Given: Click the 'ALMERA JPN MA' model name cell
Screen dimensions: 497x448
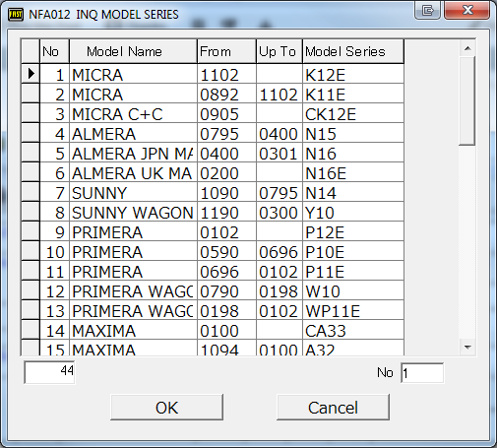Looking at the screenshot, I should click(x=133, y=153).
